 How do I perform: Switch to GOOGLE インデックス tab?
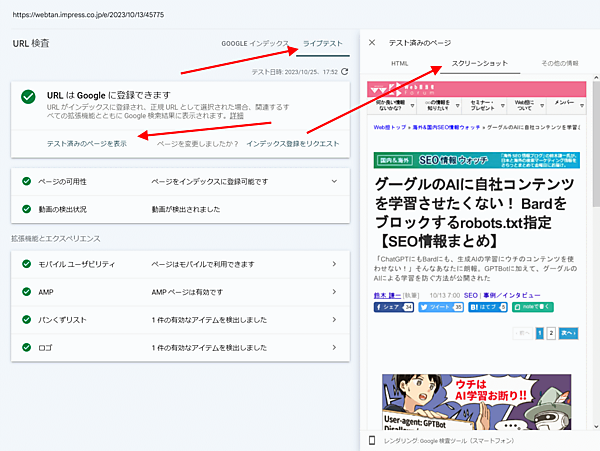(x=255, y=44)
